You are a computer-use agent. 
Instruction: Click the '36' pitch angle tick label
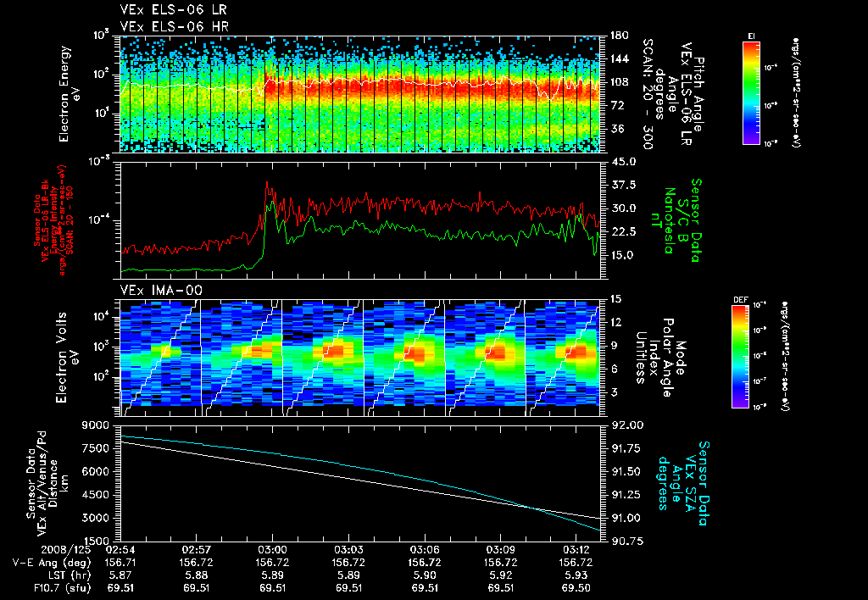coord(617,129)
